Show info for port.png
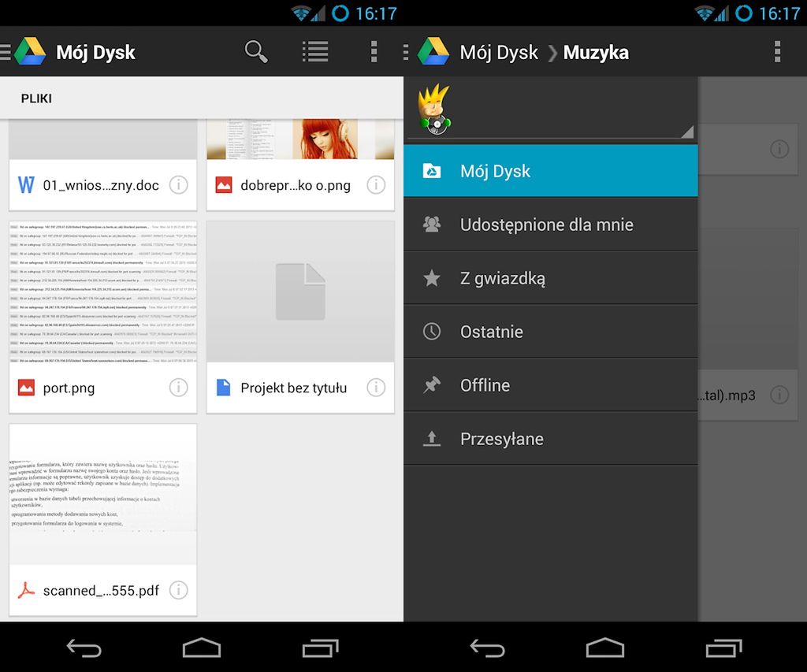807x672 pixels. coord(179,388)
